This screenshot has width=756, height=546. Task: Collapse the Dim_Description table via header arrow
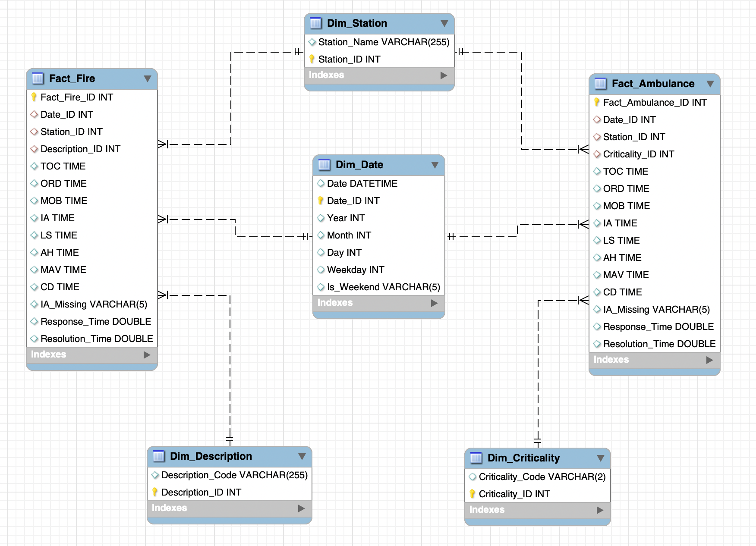click(x=302, y=456)
